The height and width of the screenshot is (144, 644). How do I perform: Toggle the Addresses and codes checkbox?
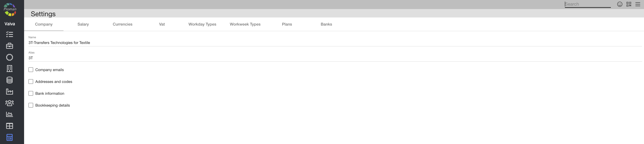[x=31, y=82]
